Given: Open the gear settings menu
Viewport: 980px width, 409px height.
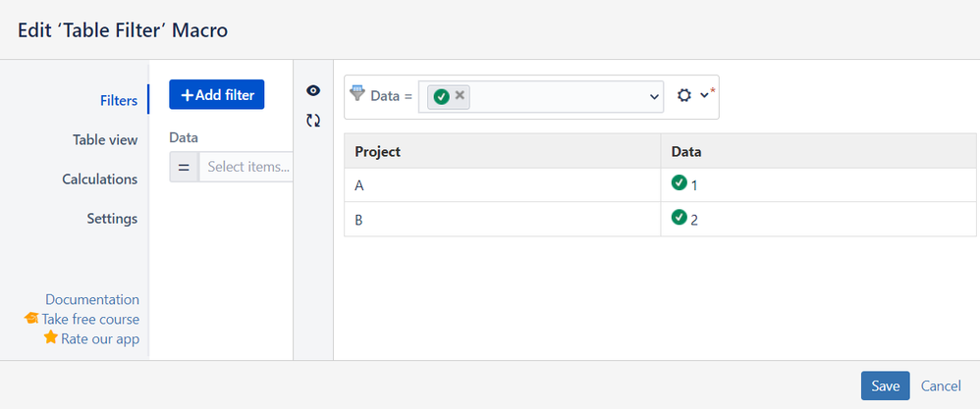Looking at the screenshot, I should 684,95.
